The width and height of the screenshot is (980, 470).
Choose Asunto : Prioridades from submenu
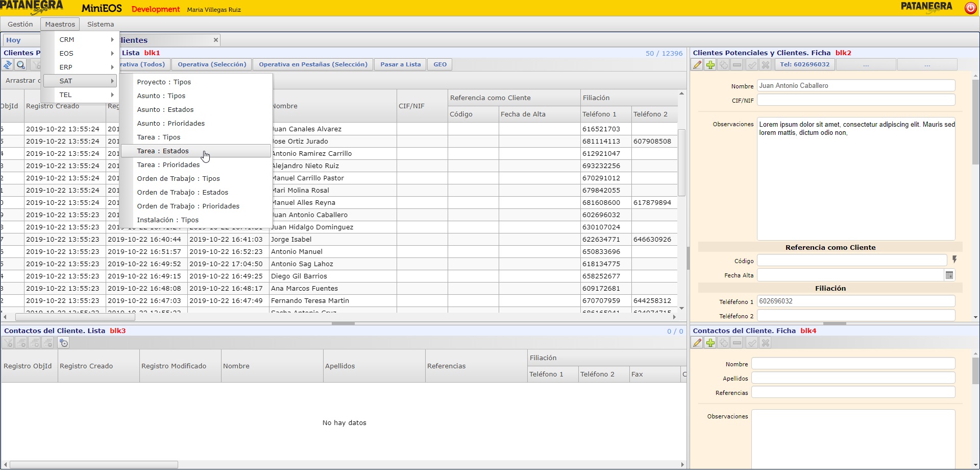pos(196,123)
